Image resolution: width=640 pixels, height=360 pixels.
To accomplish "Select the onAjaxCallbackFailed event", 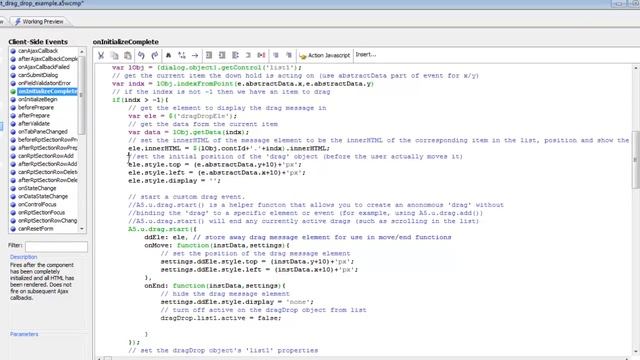I will click(44, 67).
